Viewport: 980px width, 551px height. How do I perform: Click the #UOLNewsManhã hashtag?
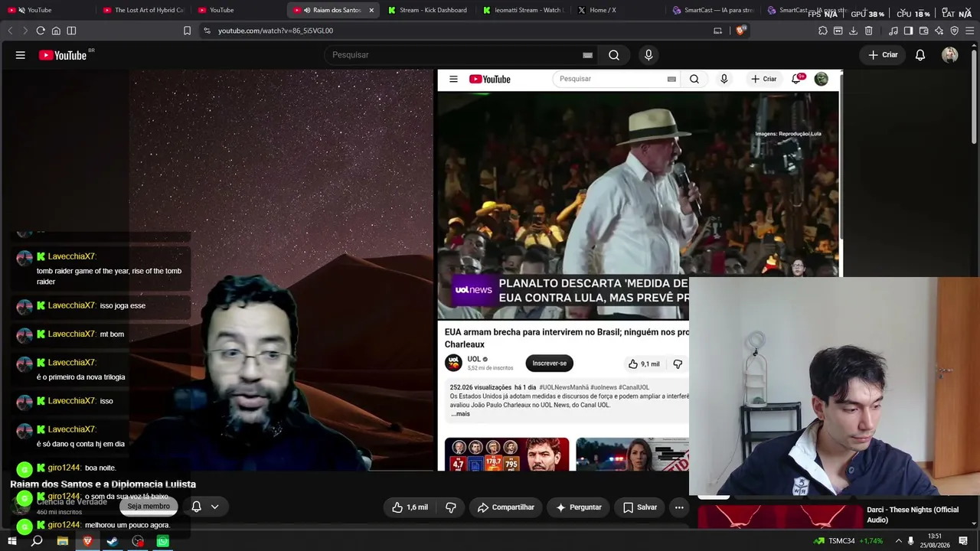tap(563, 388)
